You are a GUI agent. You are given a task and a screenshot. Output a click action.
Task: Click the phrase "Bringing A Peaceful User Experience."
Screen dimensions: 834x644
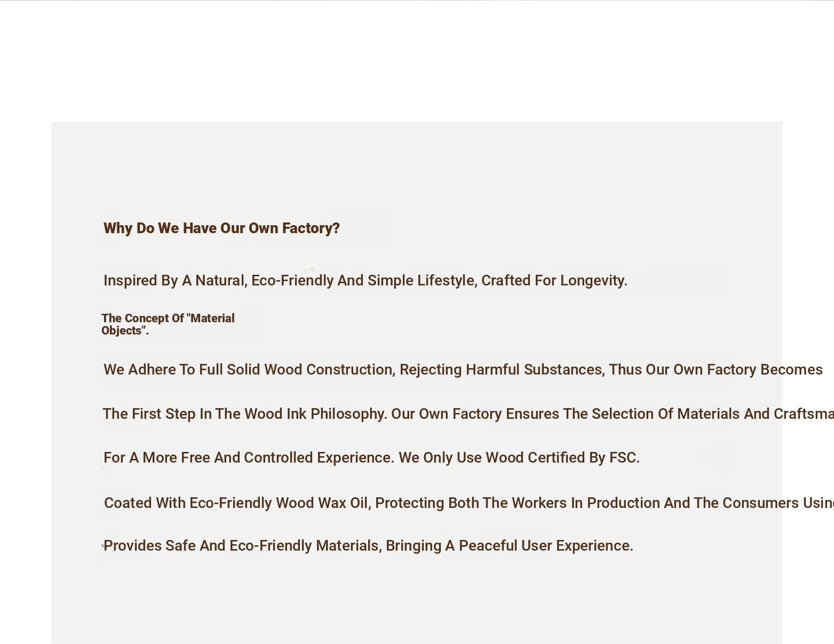pyautogui.click(x=510, y=546)
